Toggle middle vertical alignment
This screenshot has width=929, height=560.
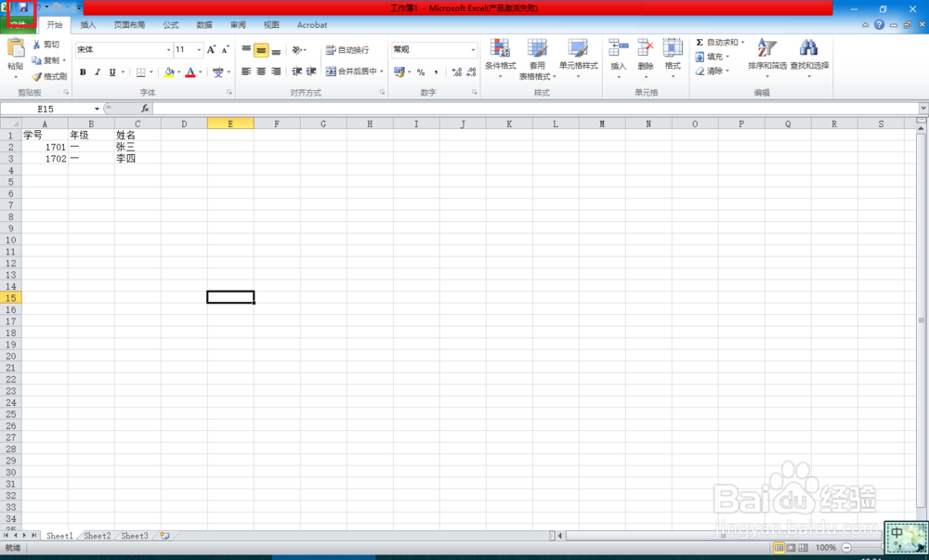261,50
